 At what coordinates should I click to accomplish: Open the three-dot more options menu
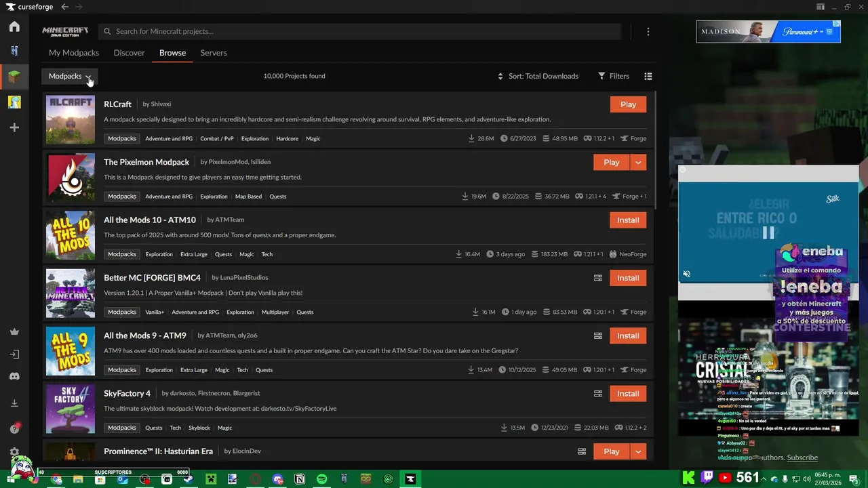coord(648,31)
